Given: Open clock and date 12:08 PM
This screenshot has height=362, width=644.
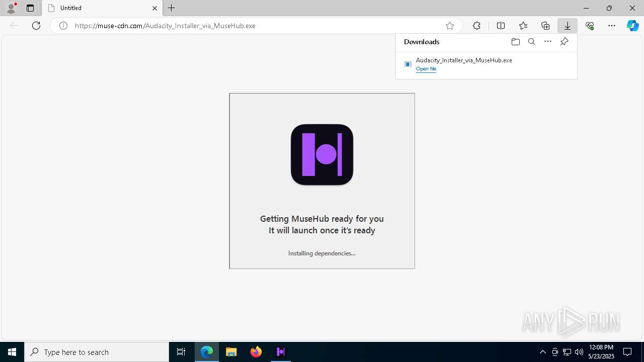Looking at the screenshot, I should (x=601, y=352).
